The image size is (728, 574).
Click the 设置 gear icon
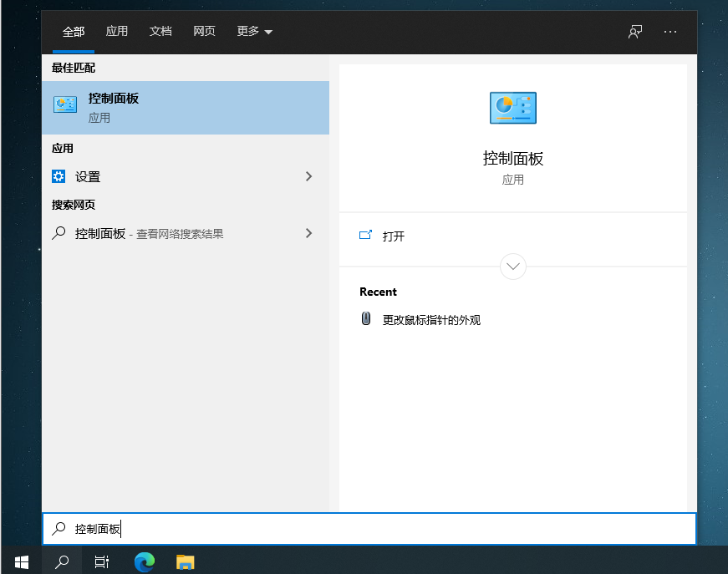[59, 176]
